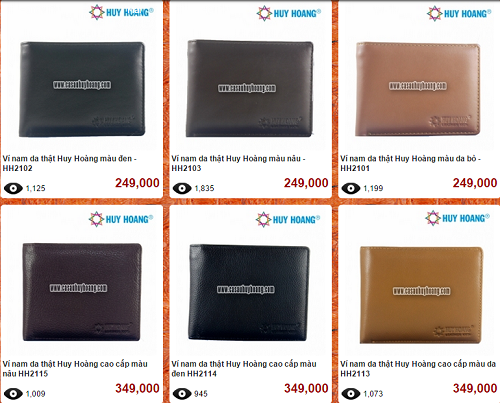The width and height of the screenshot is (500, 403).
Task: Open the dark brown HH2115 wallet image
Action: coord(82,292)
